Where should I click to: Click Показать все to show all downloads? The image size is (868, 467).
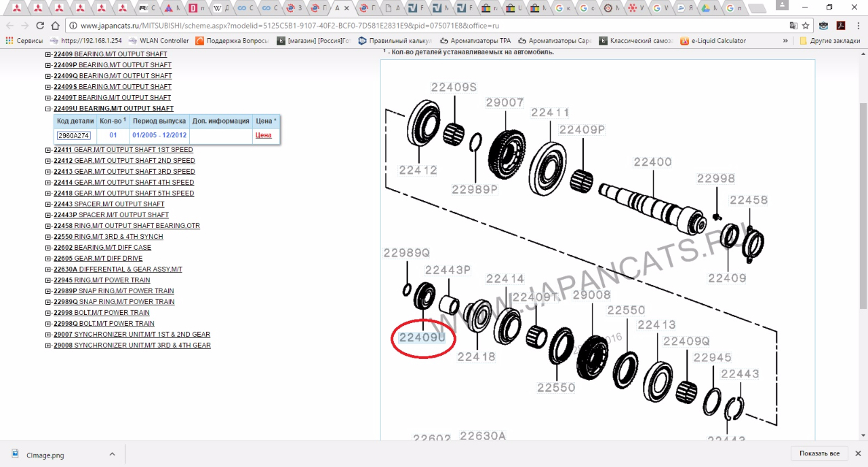[x=819, y=453]
